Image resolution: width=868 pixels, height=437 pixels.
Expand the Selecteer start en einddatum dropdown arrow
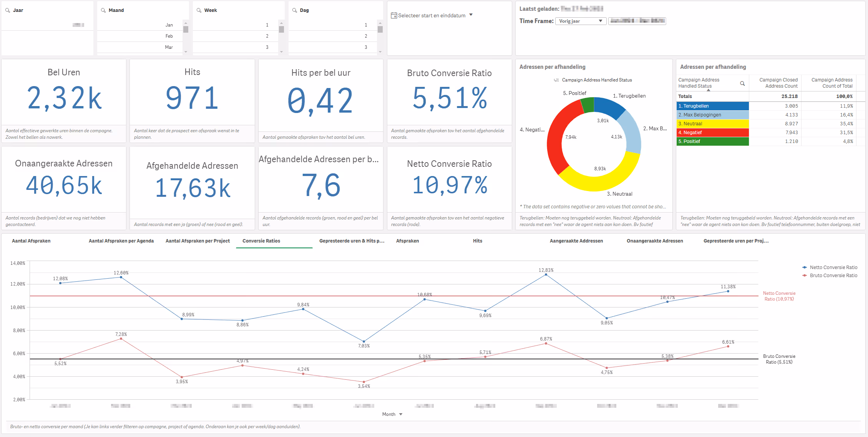click(x=471, y=15)
